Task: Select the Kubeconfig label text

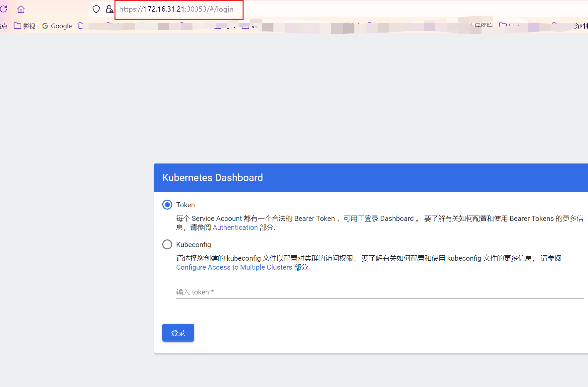Action: pyautogui.click(x=193, y=245)
